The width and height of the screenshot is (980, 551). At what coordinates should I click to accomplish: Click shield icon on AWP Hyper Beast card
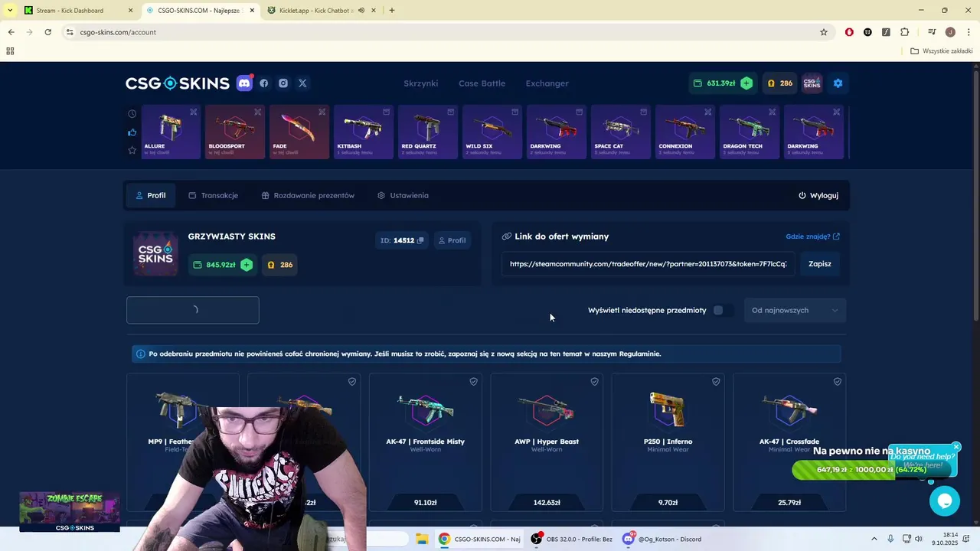(594, 381)
